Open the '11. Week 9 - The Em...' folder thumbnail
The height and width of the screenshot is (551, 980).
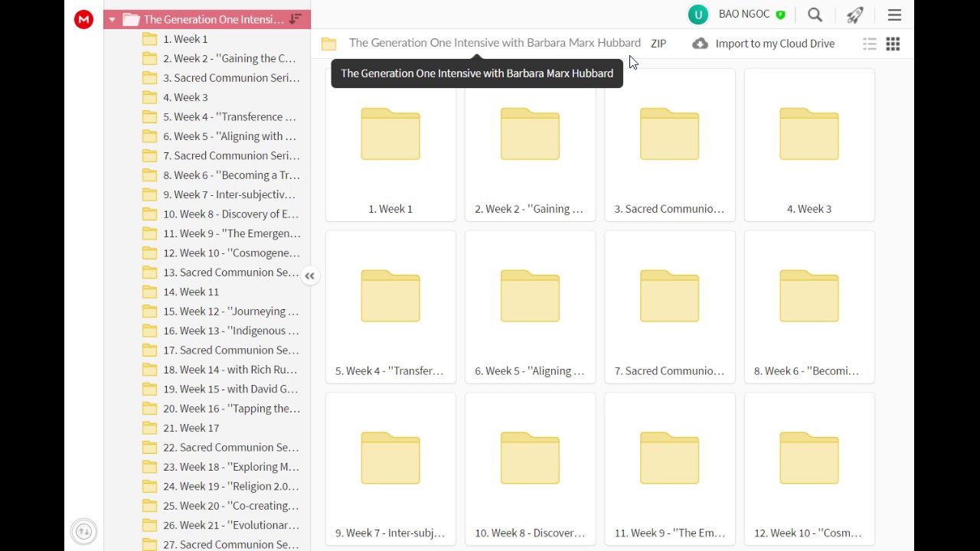point(670,469)
